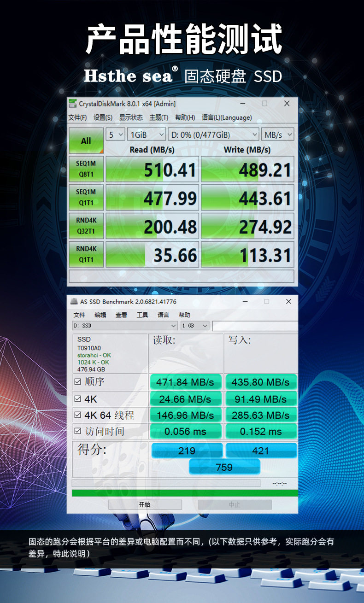
Task: Start all tests with the All button
Action: coord(86,141)
